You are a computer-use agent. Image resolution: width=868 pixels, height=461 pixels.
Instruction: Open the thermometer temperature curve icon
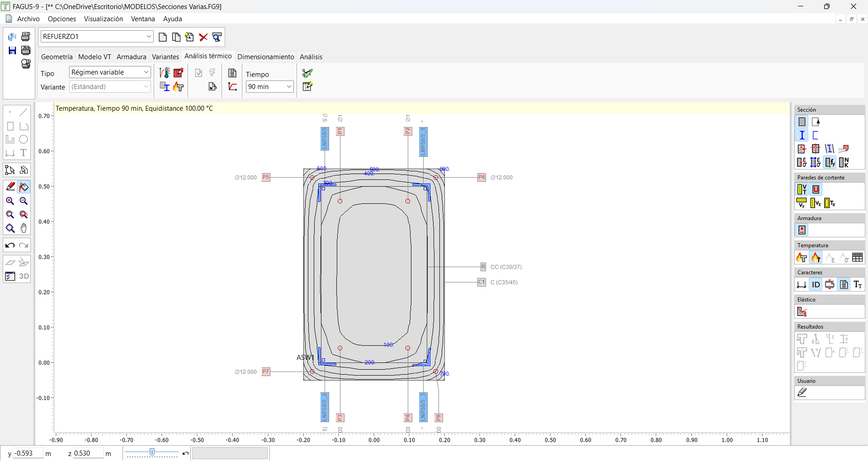point(165,73)
